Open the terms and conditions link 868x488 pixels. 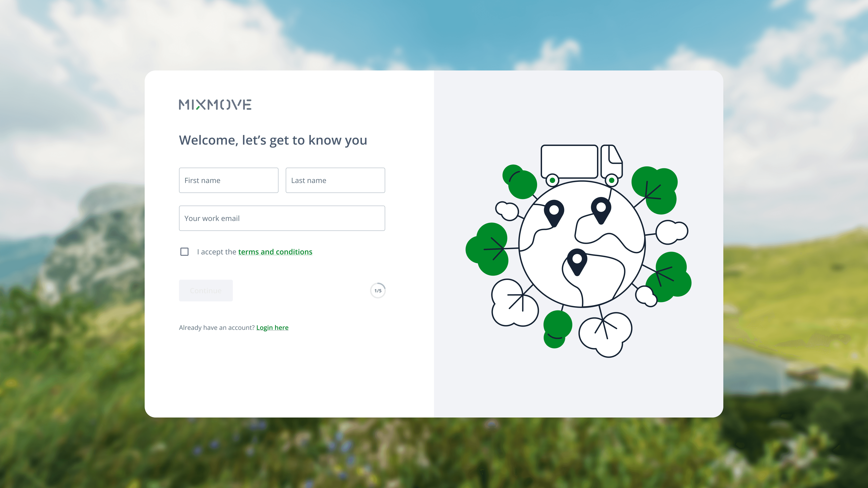coord(275,252)
